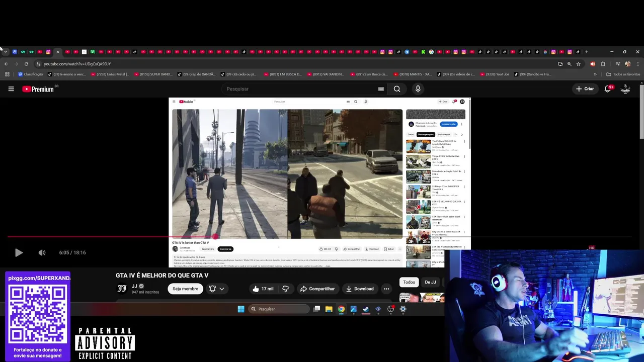This screenshot has height=362, width=644.
Task: Open the Enéas Metal bookmark
Action: tap(109, 74)
